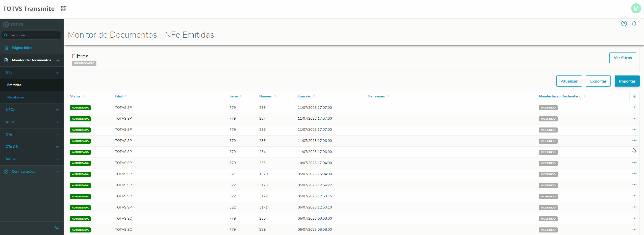This screenshot has height=235, width=644.
Task: Open the apps grid icon next to TOTVS Transmite
Action: (64, 9)
